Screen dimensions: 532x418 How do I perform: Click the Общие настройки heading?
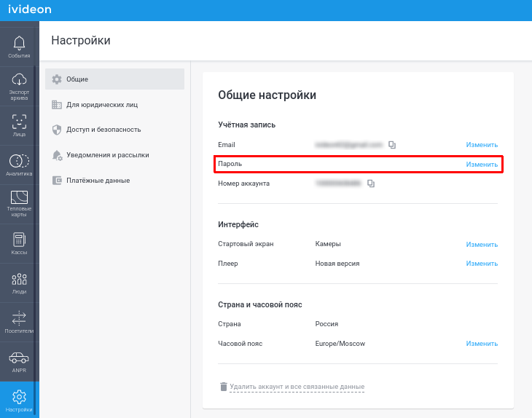pyautogui.click(x=267, y=95)
